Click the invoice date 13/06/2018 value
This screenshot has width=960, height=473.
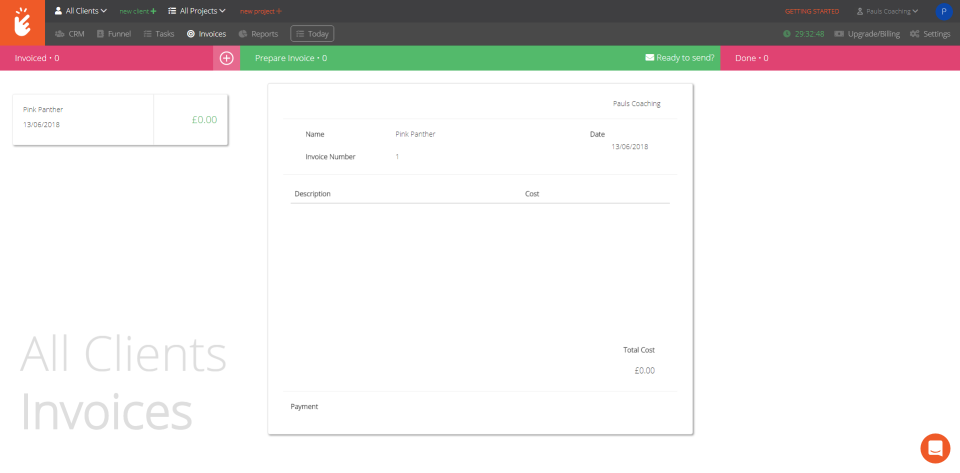629,147
